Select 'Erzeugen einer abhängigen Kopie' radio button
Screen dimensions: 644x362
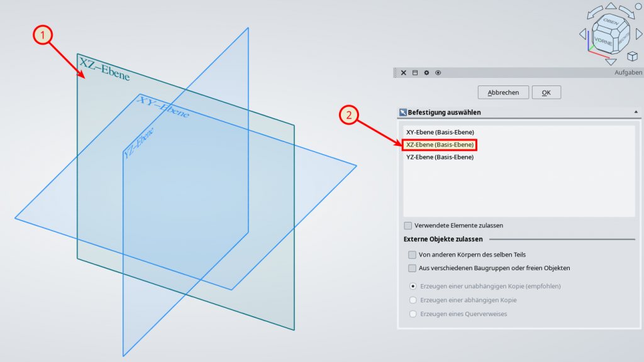click(x=413, y=300)
